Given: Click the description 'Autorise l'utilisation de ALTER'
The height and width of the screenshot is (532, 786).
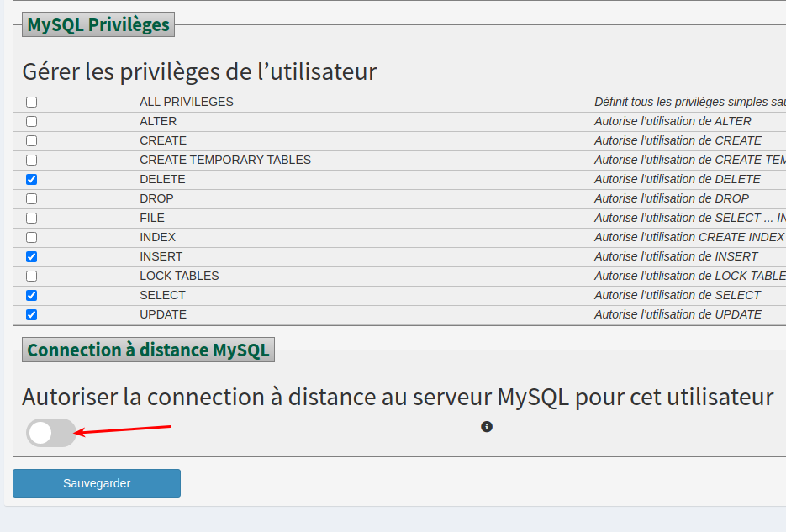Looking at the screenshot, I should (673, 121).
